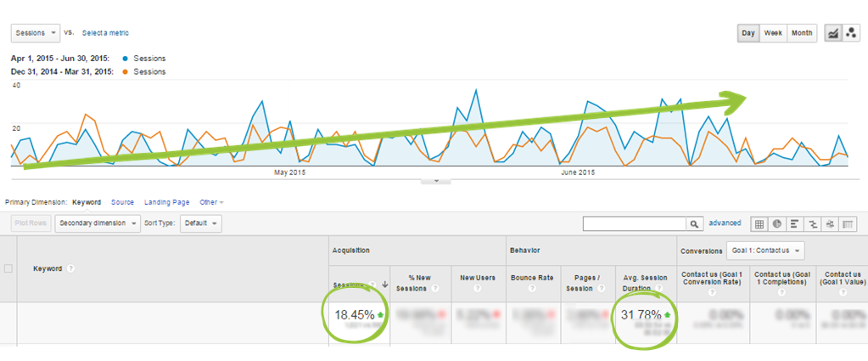868x361 pixels.
Task: Check the select-all rows checkbox
Action: point(8,268)
